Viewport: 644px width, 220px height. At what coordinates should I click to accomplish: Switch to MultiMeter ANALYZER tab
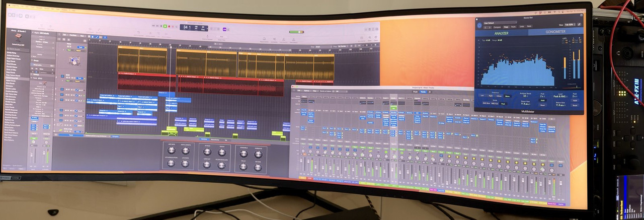point(502,33)
